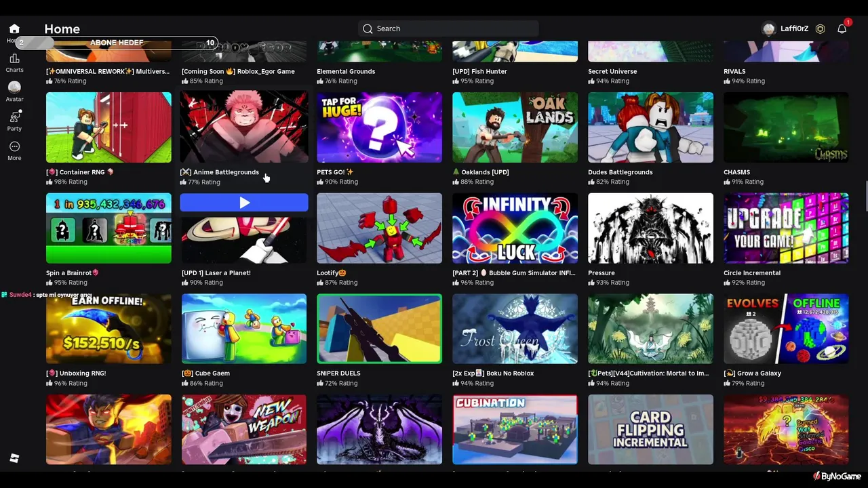Image resolution: width=868 pixels, height=488 pixels.
Task: Click the 91% Rating under CHASMS
Action: pyautogui.click(x=744, y=182)
